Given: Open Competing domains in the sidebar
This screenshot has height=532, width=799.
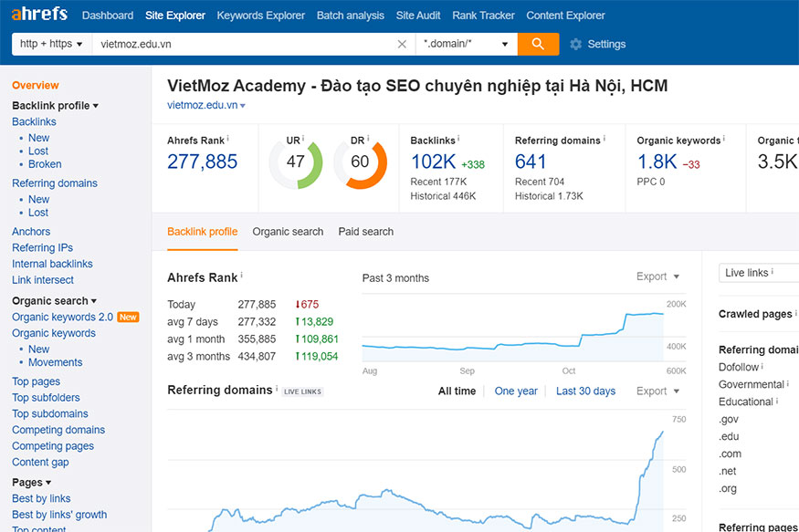Looking at the screenshot, I should pos(58,430).
